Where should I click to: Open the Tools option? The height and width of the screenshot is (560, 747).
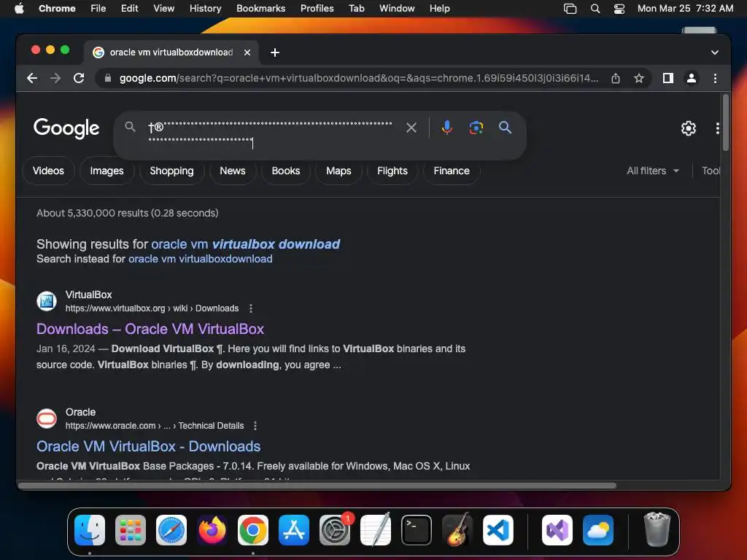[x=711, y=171]
